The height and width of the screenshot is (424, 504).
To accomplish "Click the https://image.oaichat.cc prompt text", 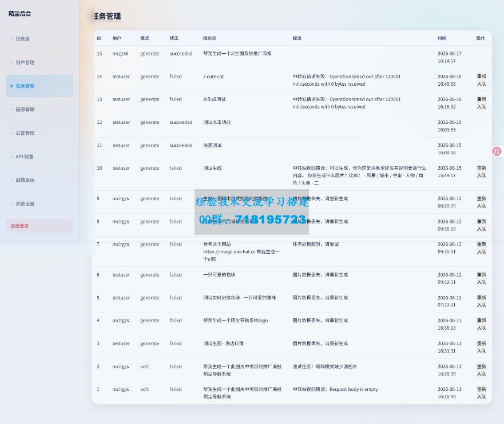I will 241,252.
